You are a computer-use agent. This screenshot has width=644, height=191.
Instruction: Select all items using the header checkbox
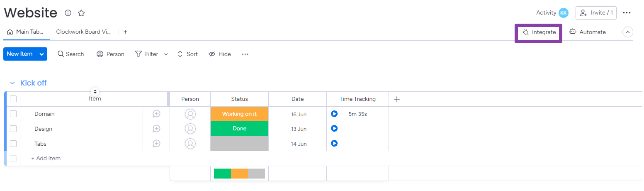(x=13, y=99)
